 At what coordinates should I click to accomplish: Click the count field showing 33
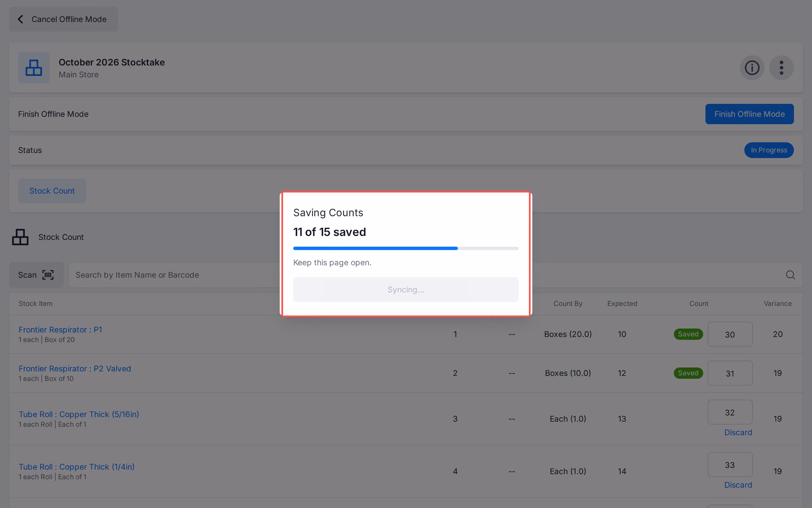coord(730,465)
